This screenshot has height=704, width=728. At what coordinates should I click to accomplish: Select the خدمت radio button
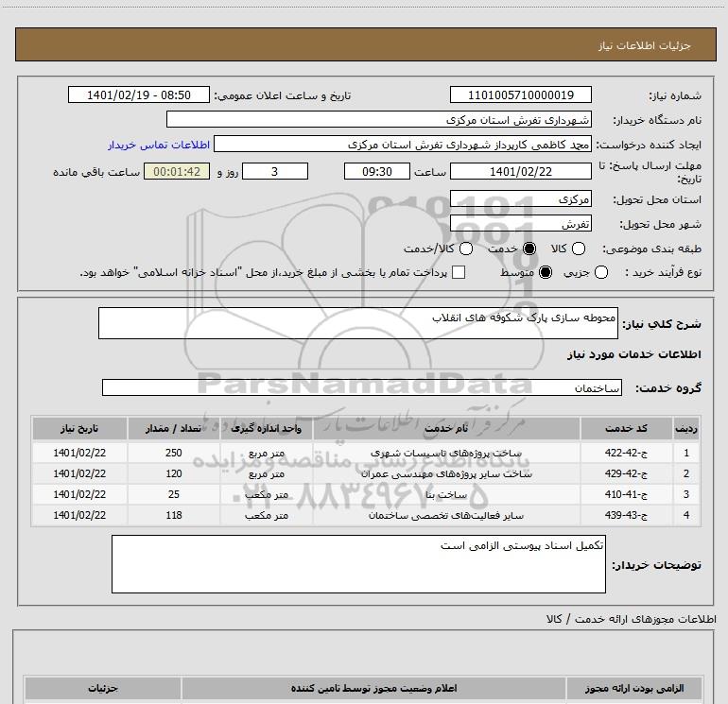pyautogui.click(x=529, y=249)
